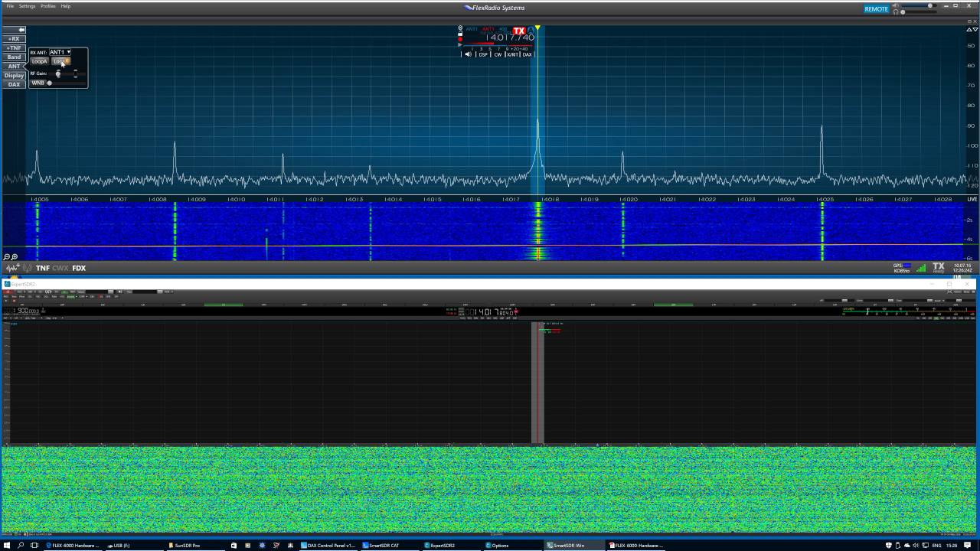This screenshot has width=980, height=551.
Task: Mute the speaker icon at top right
Action: pos(896,5)
